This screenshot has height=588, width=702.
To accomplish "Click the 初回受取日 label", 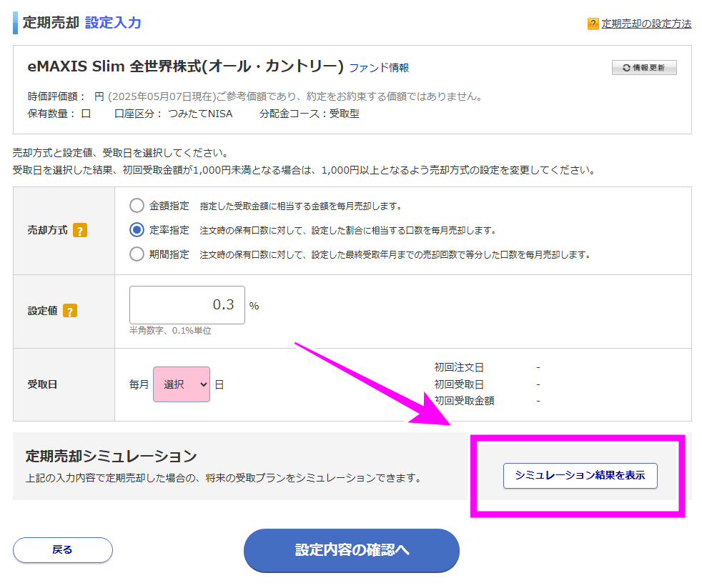I will 459,384.
